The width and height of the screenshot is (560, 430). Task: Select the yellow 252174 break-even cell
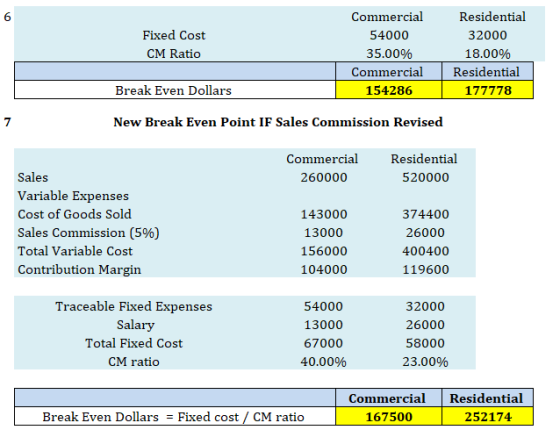coord(488,416)
